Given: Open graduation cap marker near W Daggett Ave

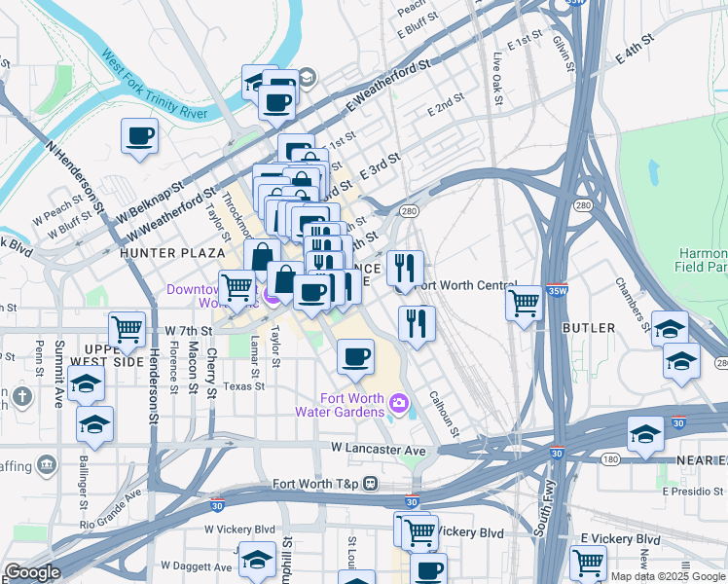Looking at the screenshot, I should pyautogui.click(x=258, y=561).
